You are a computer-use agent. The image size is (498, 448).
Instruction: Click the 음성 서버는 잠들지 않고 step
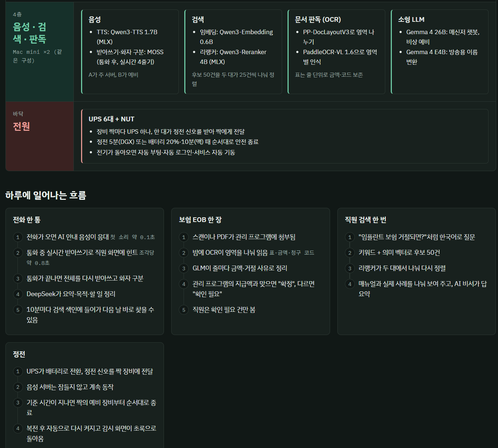(70, 387)
